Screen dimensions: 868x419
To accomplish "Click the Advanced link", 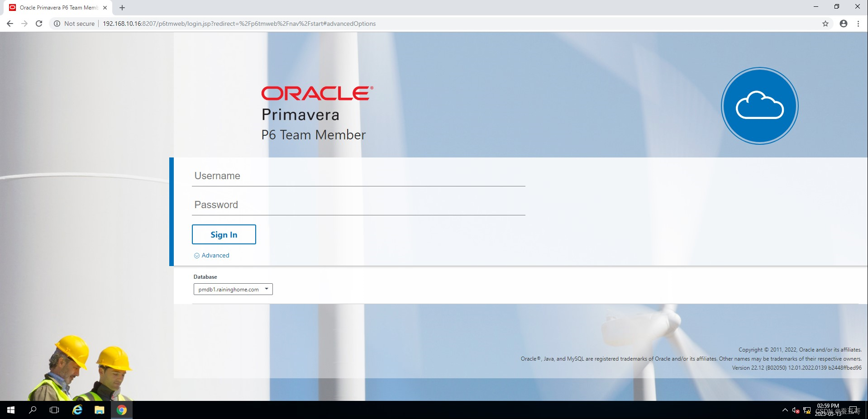I will pos(215,255).
